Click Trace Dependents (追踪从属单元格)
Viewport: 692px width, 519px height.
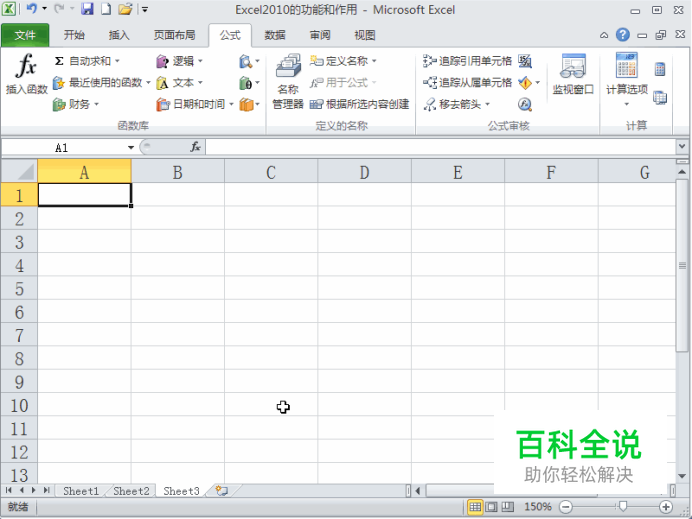pyautogui.click(x=467, y=83)
